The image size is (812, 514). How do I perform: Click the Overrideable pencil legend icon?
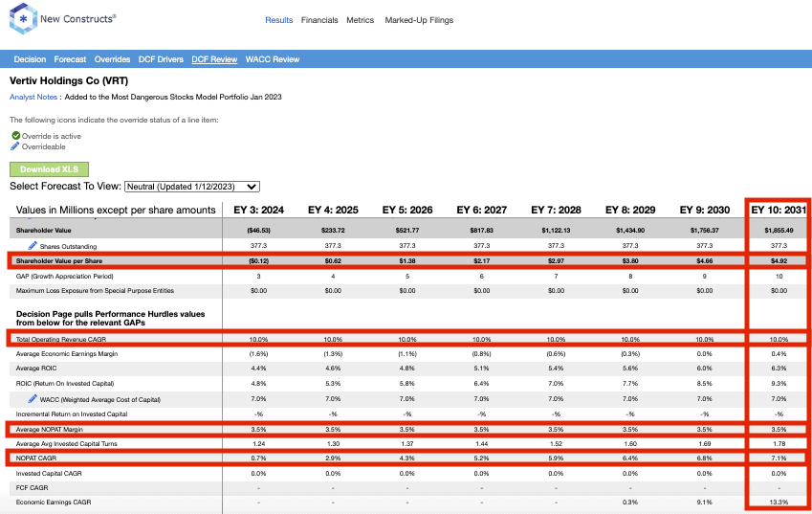tap(15, 146)
